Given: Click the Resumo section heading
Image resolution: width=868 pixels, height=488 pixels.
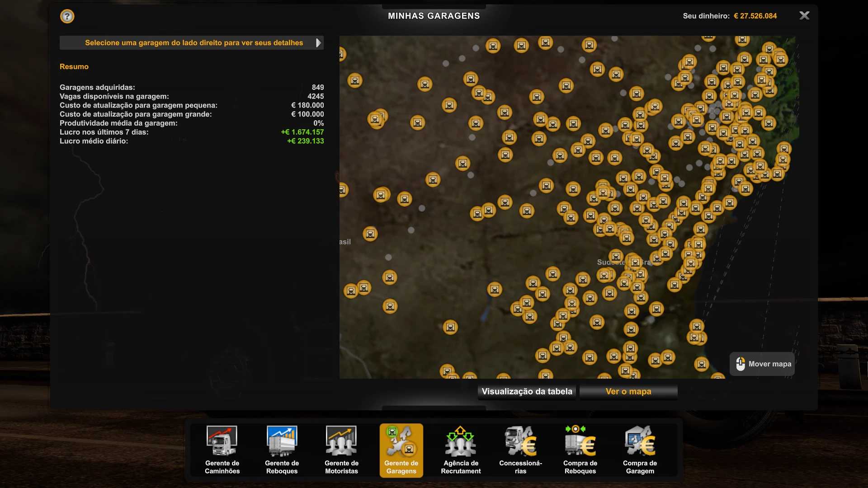Looking at the screenshot, I should click(x=74, y=66).
